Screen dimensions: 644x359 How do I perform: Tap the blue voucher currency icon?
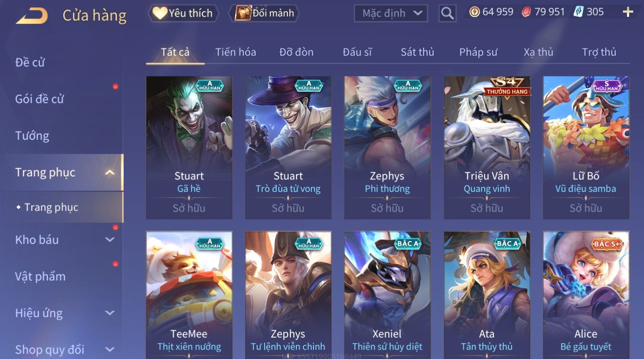point(578,12)
